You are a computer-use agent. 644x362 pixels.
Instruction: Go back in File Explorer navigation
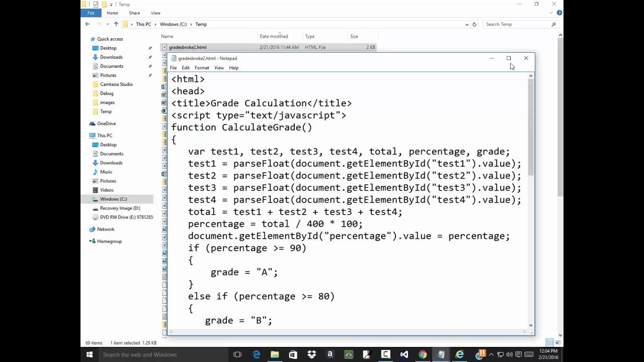88,24
